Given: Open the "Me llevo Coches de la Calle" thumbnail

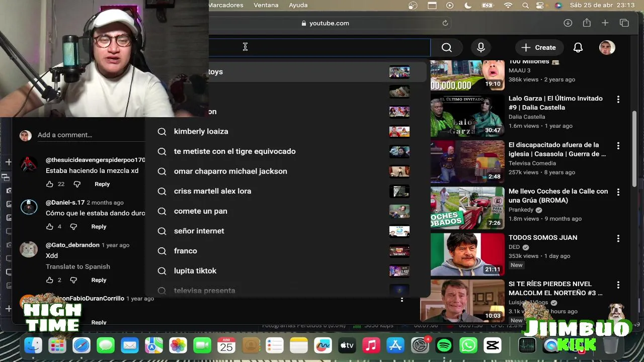Looking at the screenshot, I should [467, 208].
